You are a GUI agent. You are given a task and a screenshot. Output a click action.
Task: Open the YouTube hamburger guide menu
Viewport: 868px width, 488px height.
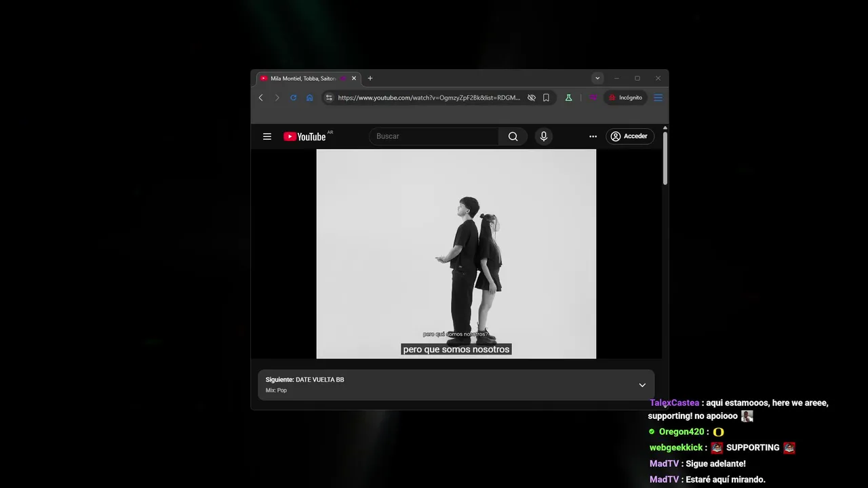click(267, 136)
